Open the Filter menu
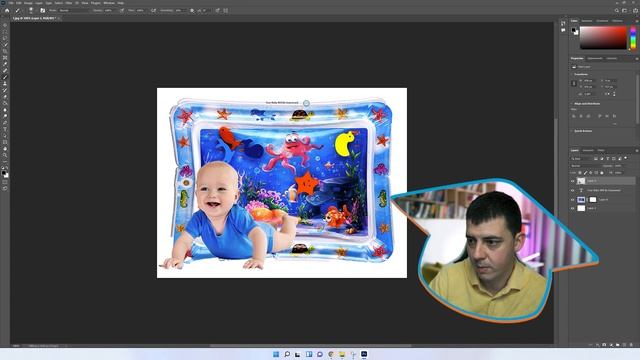The image size is (640, 360). pyautogui.click(x=69, y=3)
